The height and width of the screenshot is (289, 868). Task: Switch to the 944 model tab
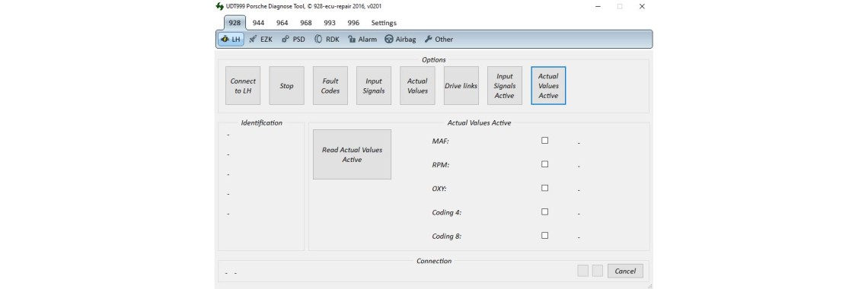click(x=259, y=23)
